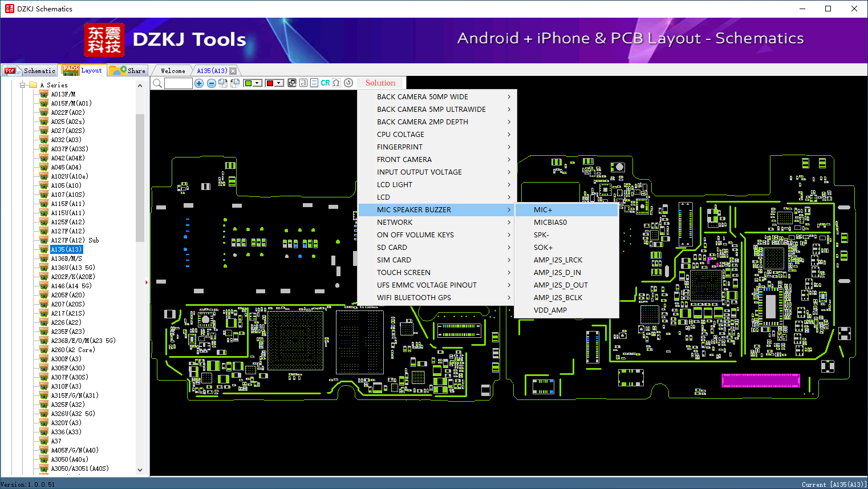868x489 pixels.
Task: Open UFS EMMC VOLTAGE PINOUT menu item
Action: pyautogui.click(x=437, y=285)
